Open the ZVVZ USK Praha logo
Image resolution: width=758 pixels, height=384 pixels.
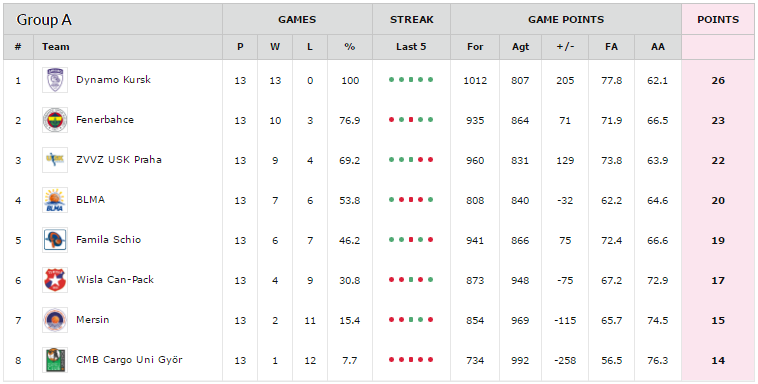(55, 160)
